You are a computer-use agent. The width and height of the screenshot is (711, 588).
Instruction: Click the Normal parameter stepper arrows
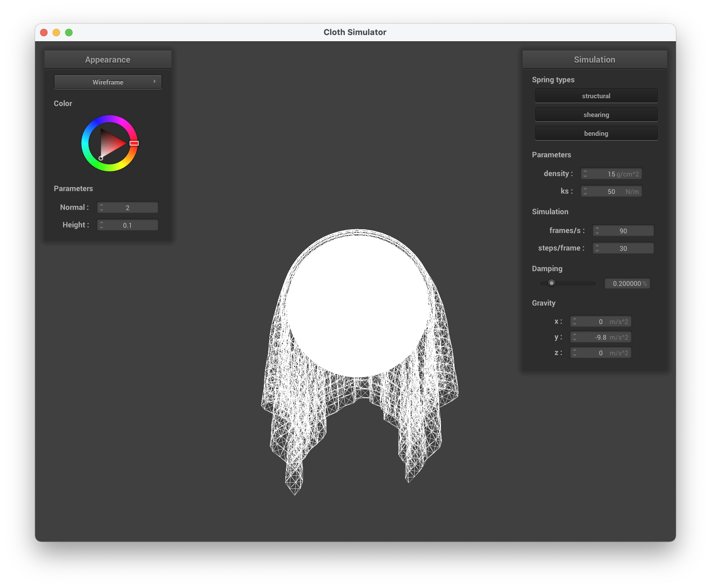click(x=101, y=207)
